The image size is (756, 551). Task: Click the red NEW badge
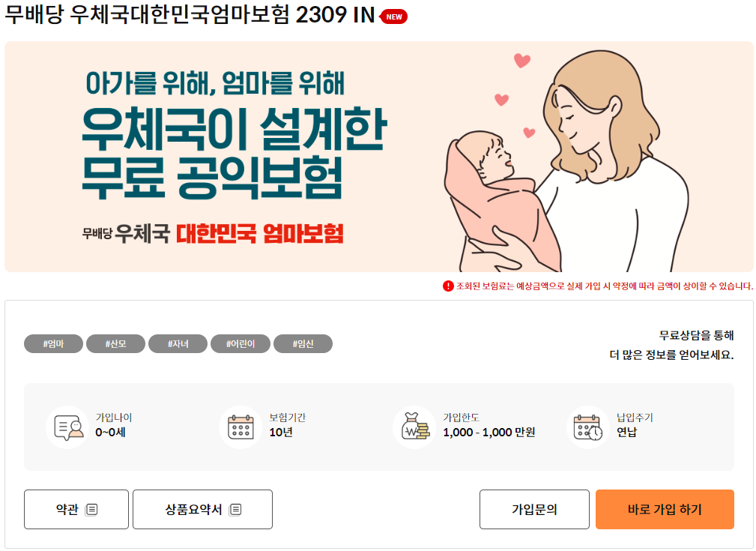(x=393, y=17)
